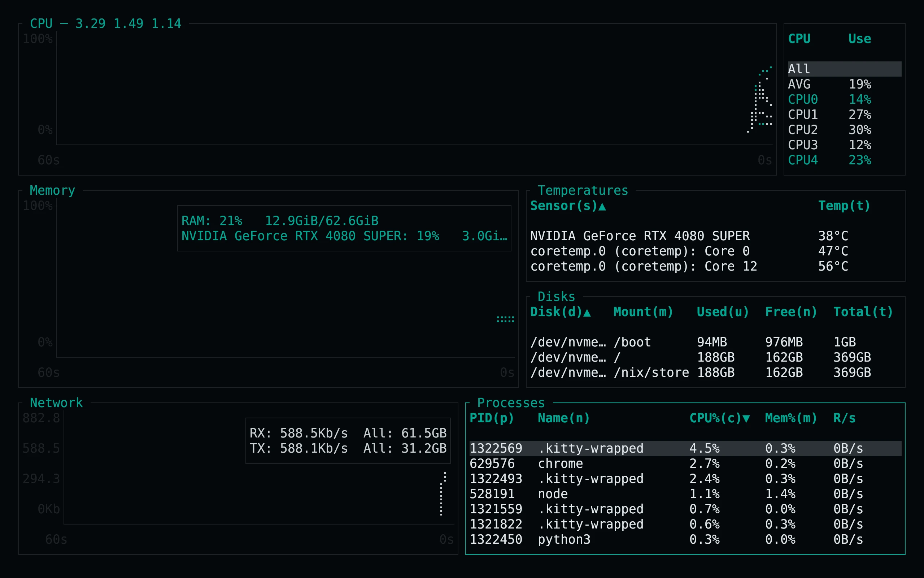Focus the CPU widget title
This screenshot has height=578, width=924.
106,23
